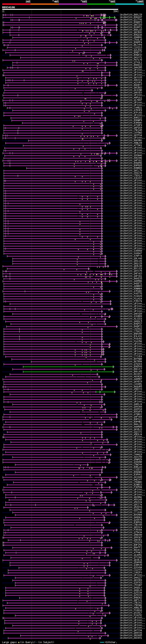
Task: Click the UniRef100_P08775 link
Action: click(x=131, y=294)
